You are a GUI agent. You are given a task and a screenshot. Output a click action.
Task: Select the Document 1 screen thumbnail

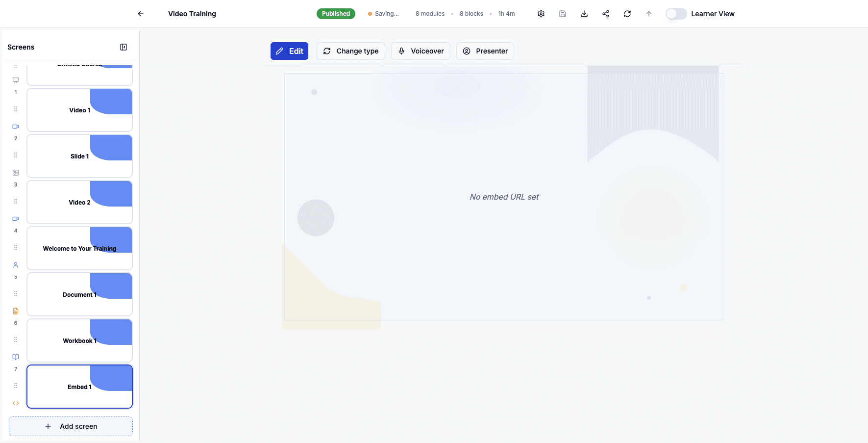tap(79, 294)
